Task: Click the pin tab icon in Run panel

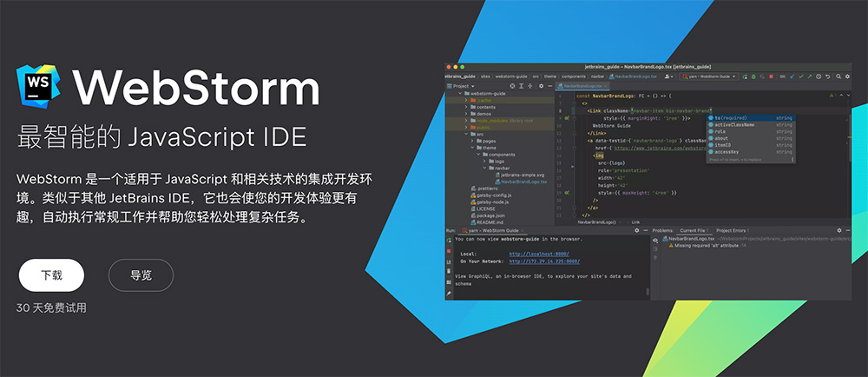Action: coord(449,294)
